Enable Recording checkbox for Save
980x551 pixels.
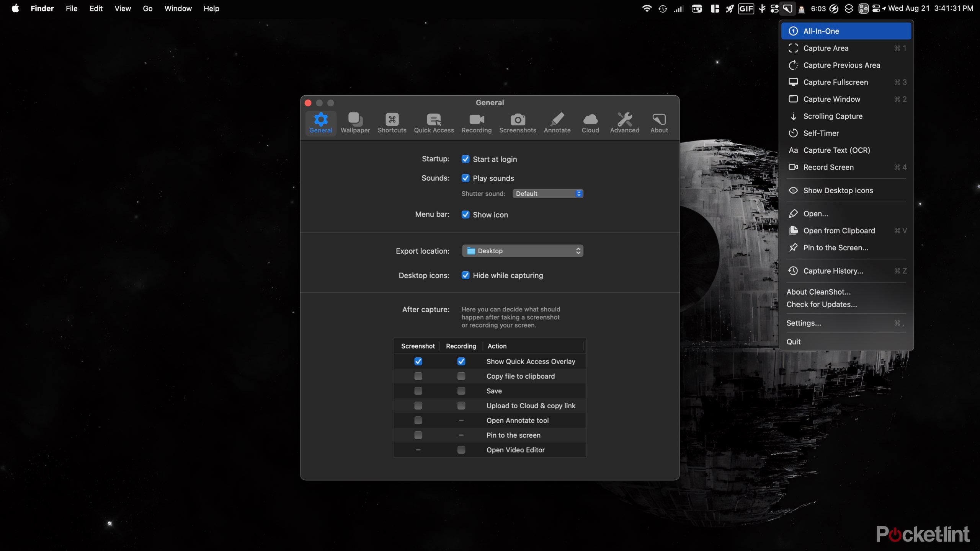click(461, 391)
